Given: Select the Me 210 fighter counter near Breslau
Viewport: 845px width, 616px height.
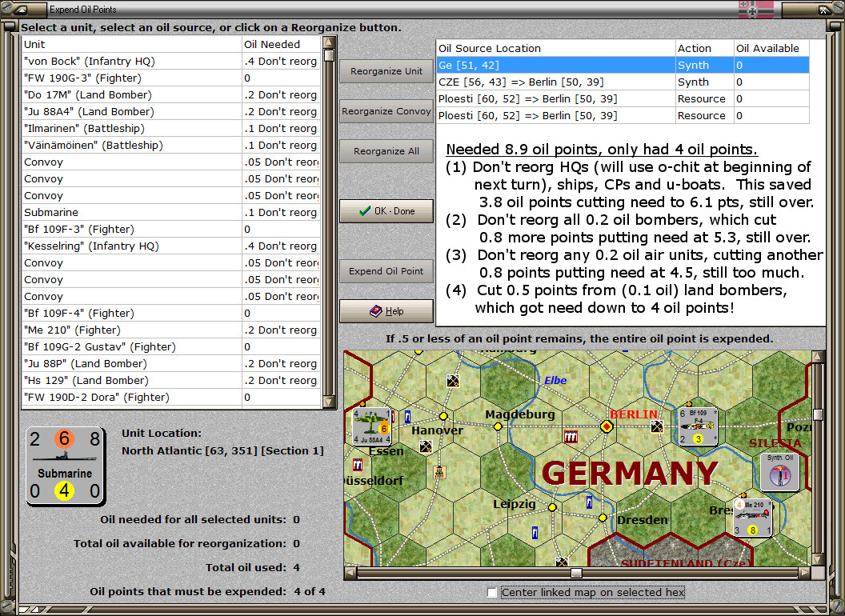Looking at the screenshot, I should coord(753,518).
